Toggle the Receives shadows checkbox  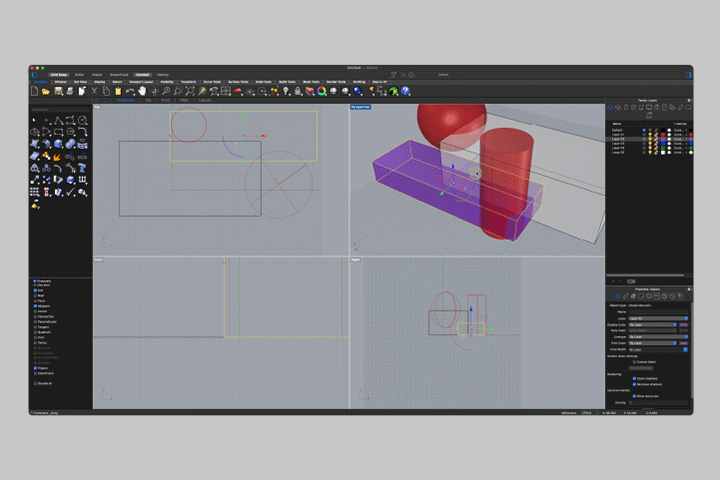(x=634, y=384)
